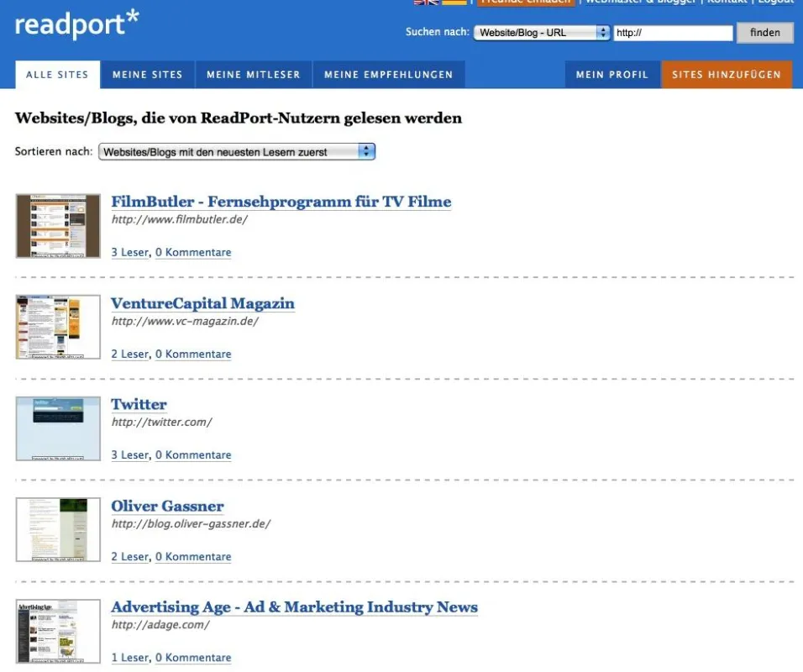The image size is (803, 672).
Task: Open the Twitter site thumbnail
Action: pyautogui.click(x=58, y=428)
